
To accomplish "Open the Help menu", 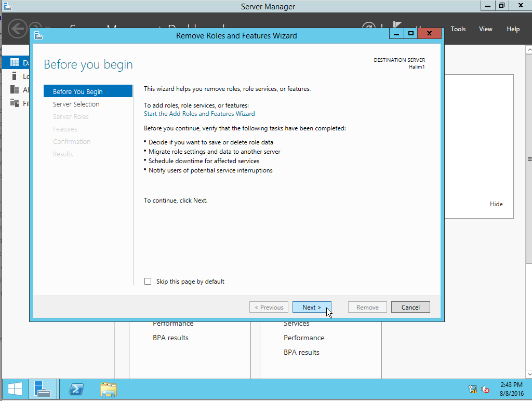I will [x=513, y=29].
